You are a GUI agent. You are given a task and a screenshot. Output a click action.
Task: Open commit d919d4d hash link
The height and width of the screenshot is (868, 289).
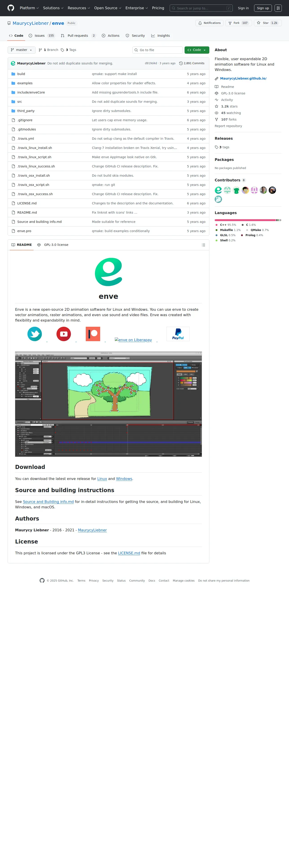tap(151, 63)
